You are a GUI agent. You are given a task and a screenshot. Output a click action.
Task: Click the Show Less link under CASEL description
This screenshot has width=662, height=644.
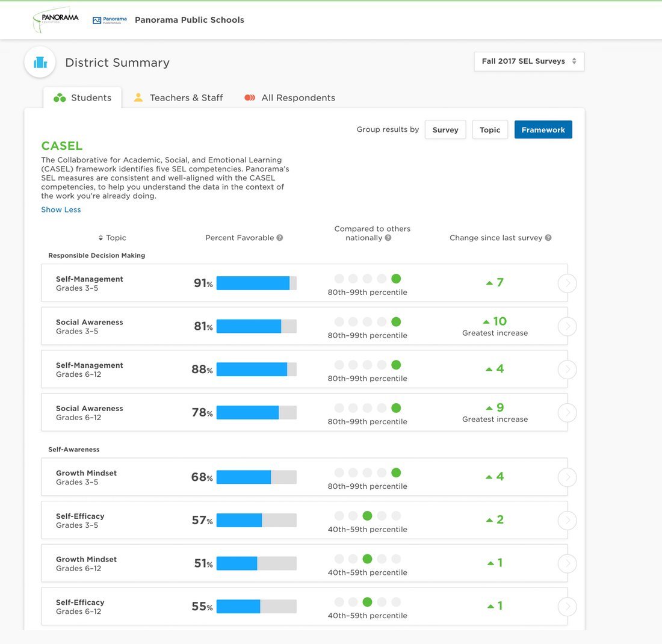tap(60, 209)
